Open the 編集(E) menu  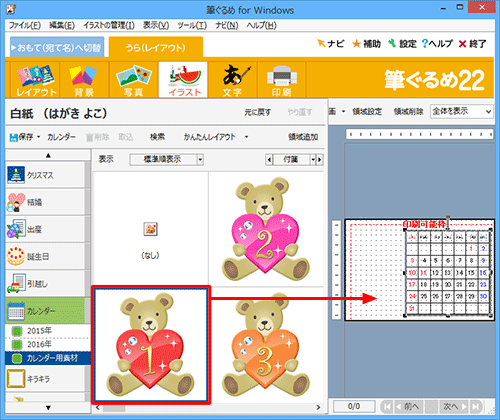click(x=62, y=25)
